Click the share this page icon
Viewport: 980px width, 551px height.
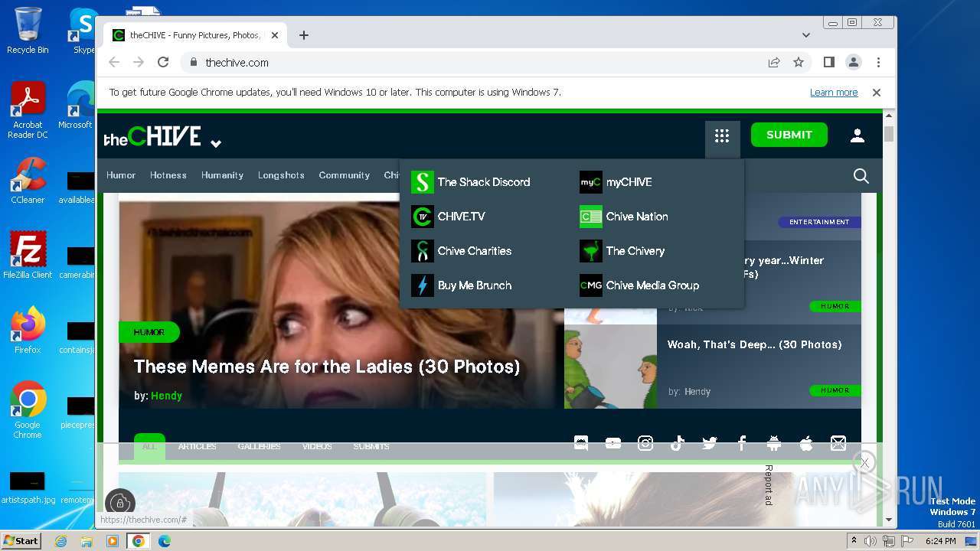[774, 62]
